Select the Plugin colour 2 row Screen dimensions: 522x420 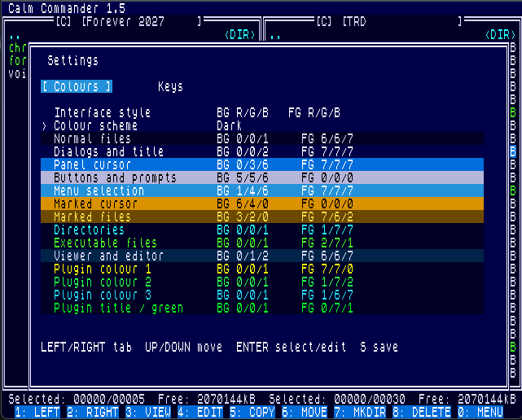pyautogui.click(x=262, y=282)
